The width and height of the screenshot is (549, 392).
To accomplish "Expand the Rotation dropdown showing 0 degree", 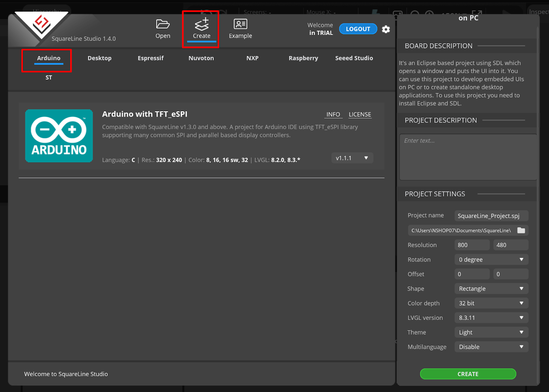I will tap(491, 260).
